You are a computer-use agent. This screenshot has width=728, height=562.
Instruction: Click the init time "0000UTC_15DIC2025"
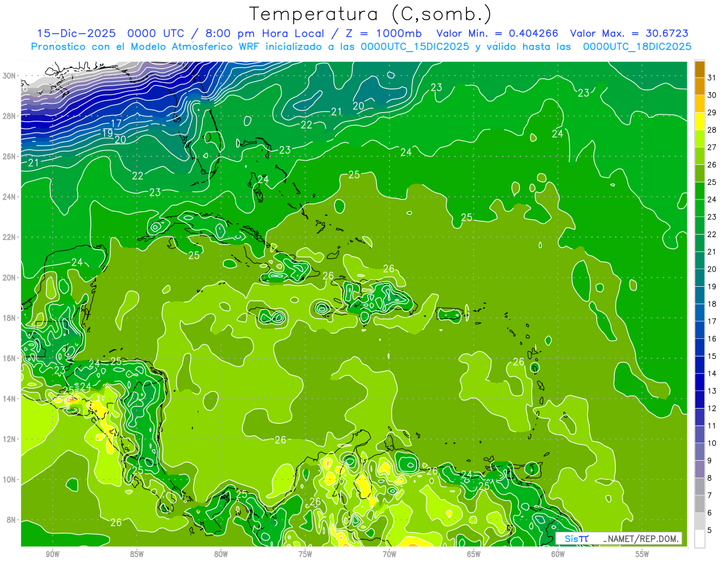415,47
